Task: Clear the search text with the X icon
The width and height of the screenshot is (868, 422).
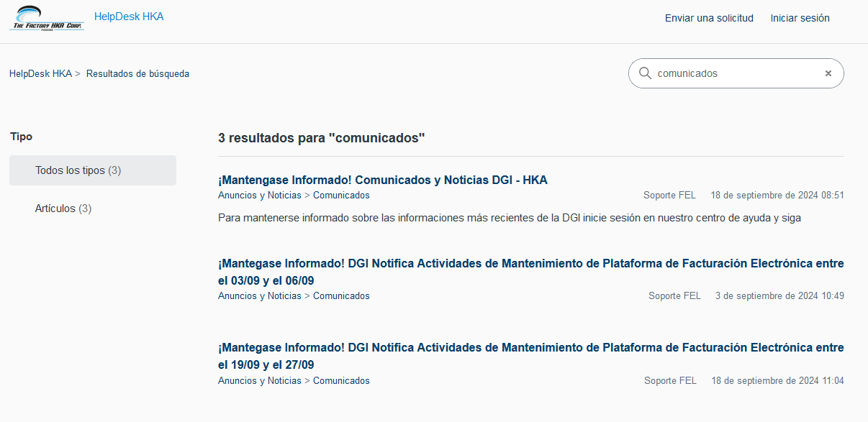Action: coord(828,73)
